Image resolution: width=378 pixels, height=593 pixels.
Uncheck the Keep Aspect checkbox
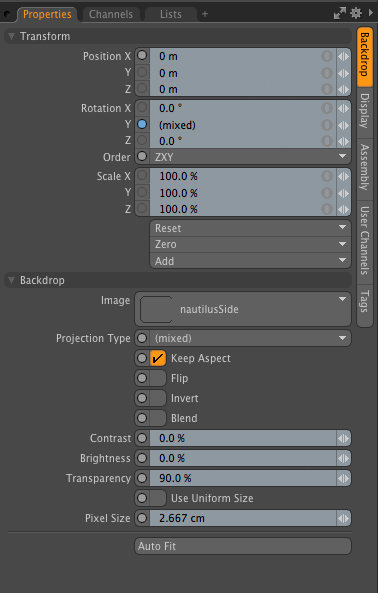[x=158, y=358]
